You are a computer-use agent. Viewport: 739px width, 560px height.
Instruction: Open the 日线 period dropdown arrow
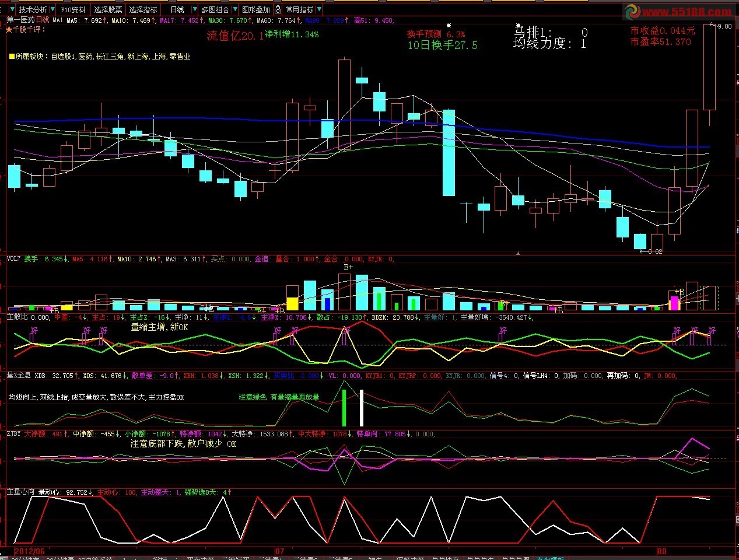click(194, 9)
